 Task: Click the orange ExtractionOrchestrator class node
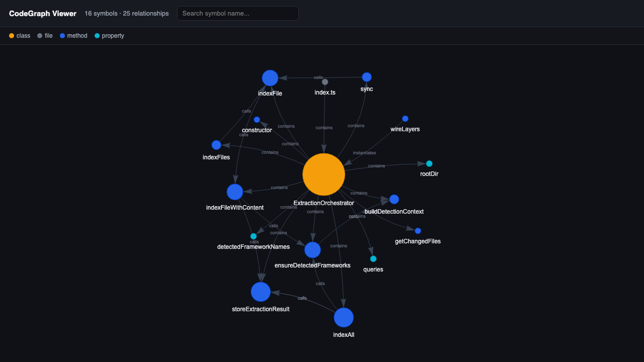324,174
